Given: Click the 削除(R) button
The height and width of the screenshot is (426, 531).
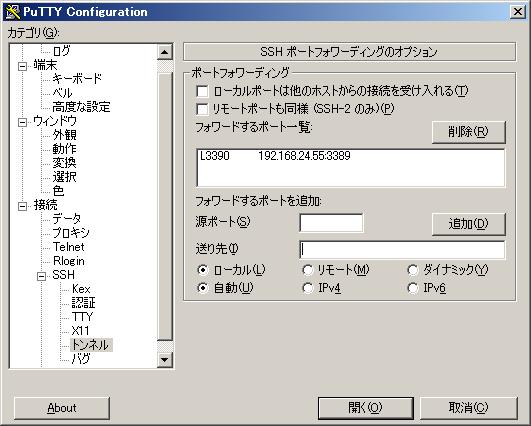Looking at the screenshot, I should (469, 132).
